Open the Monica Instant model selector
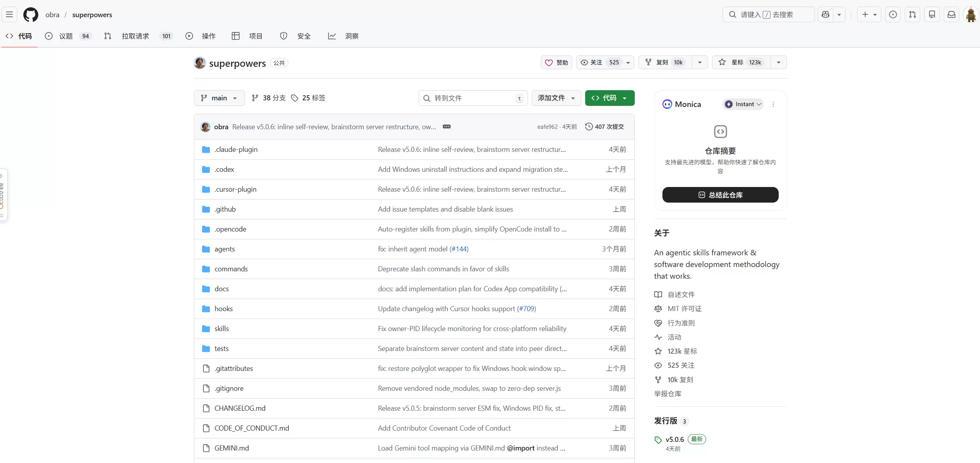 (743, 104)
